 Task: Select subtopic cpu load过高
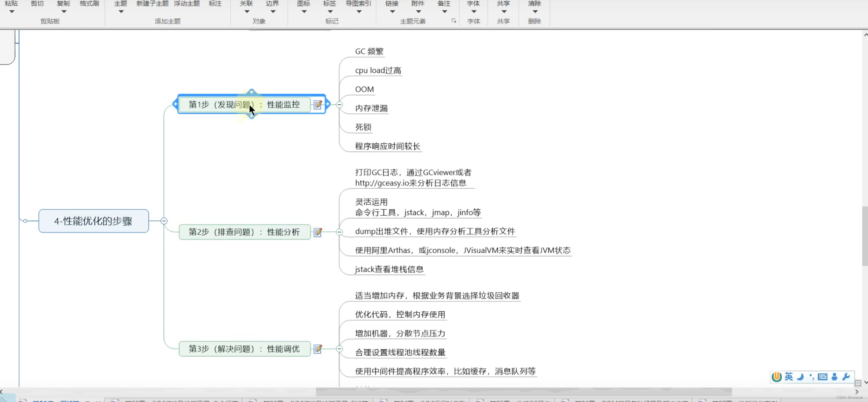tap(378, 70)
